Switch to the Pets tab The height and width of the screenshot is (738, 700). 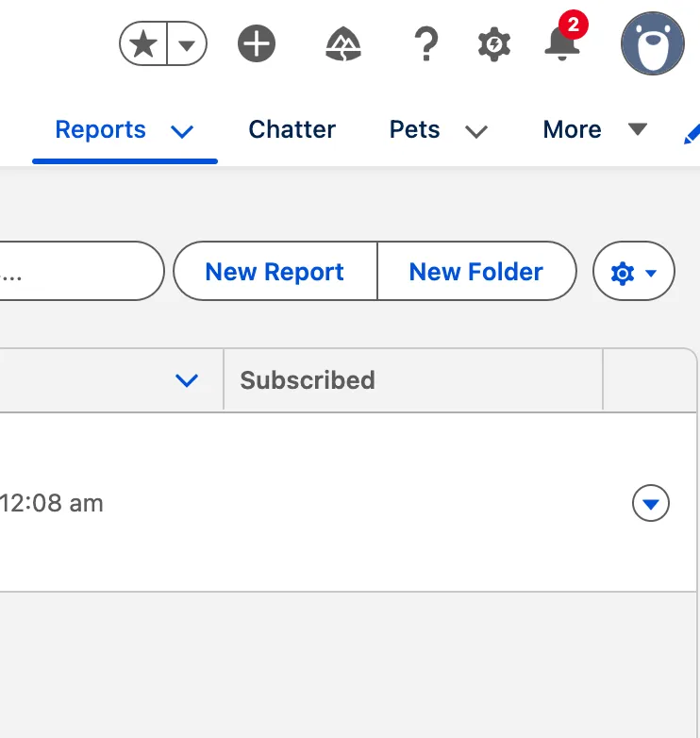click(x=414, y=129)
